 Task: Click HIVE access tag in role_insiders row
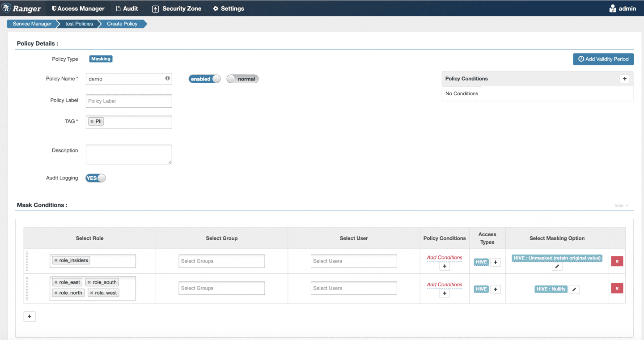pos(481,263)
